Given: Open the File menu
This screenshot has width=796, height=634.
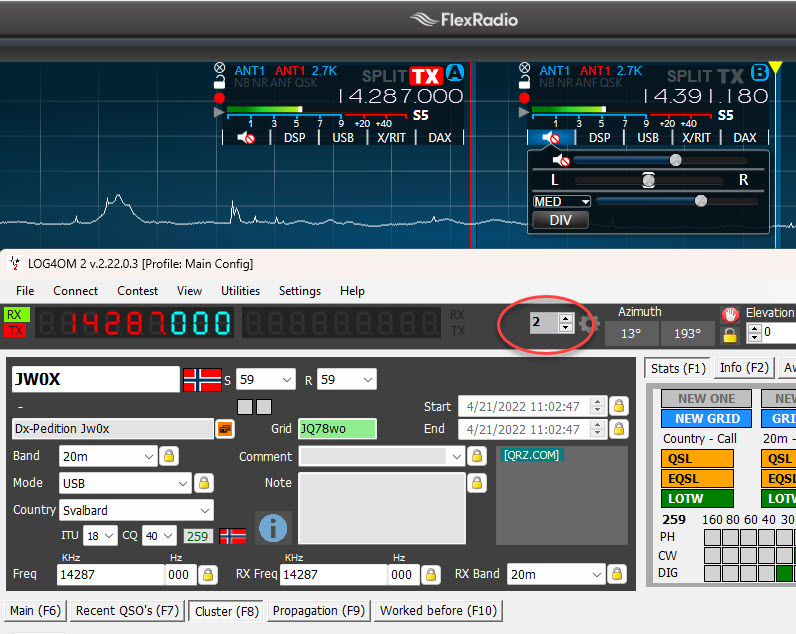Looking at the screenshot, I should click(25, 291).
